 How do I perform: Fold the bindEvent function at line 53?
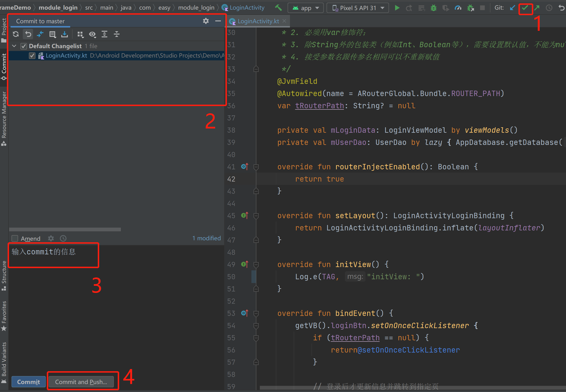tap(256, 314)
